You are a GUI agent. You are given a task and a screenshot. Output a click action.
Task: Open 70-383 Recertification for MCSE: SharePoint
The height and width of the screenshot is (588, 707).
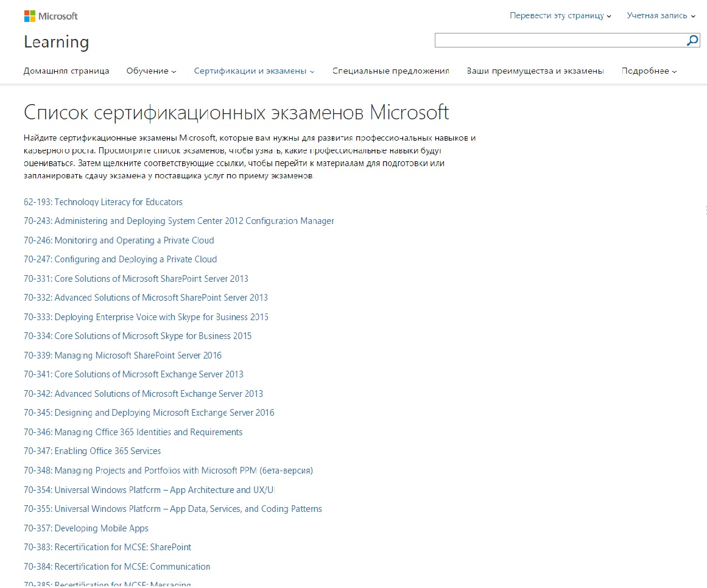tap(107, 547)
